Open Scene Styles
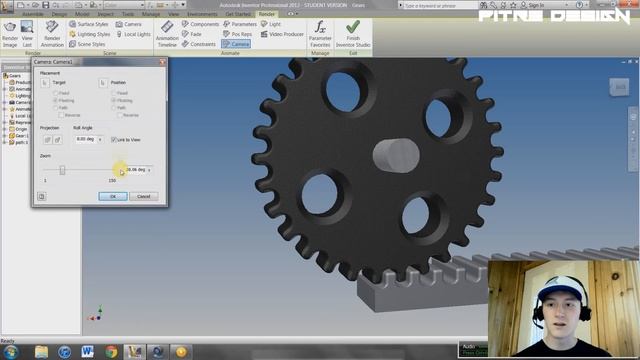Viewport: 640px width, 360px height. [x=87, y=44]
